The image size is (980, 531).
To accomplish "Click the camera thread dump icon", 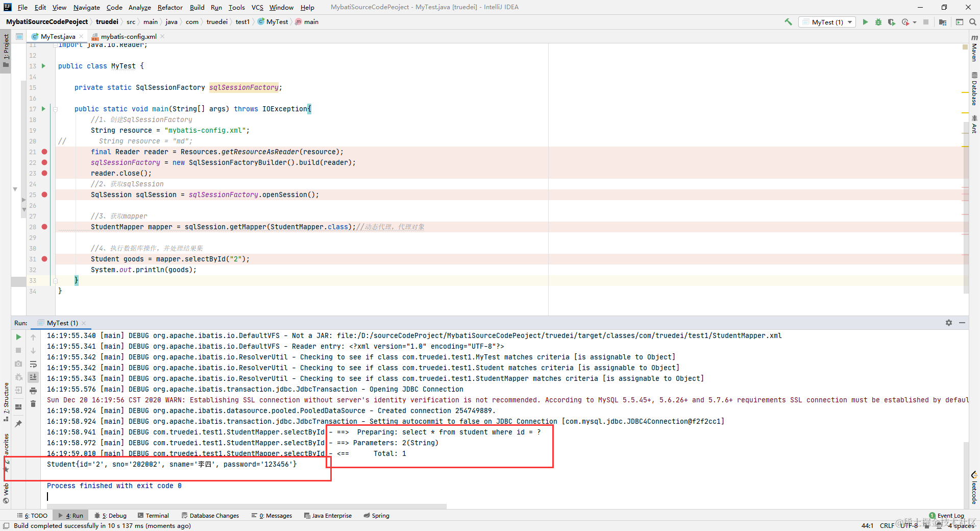I will 18,364.
